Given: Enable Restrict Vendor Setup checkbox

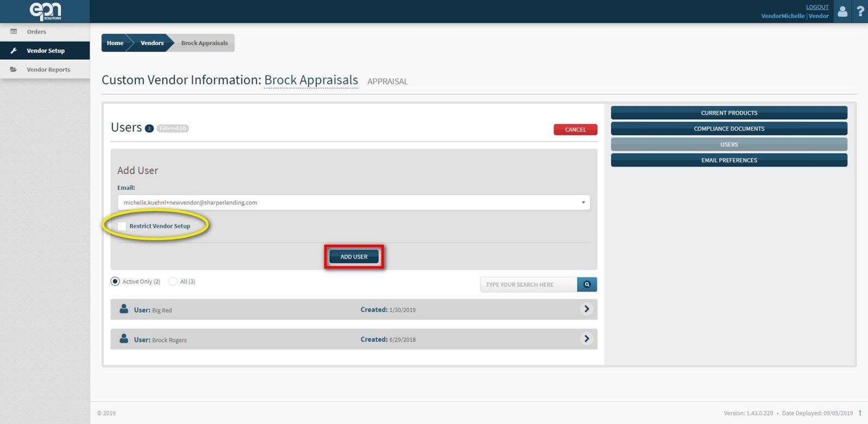Looking at the screenshot, I should coord(122,226).
